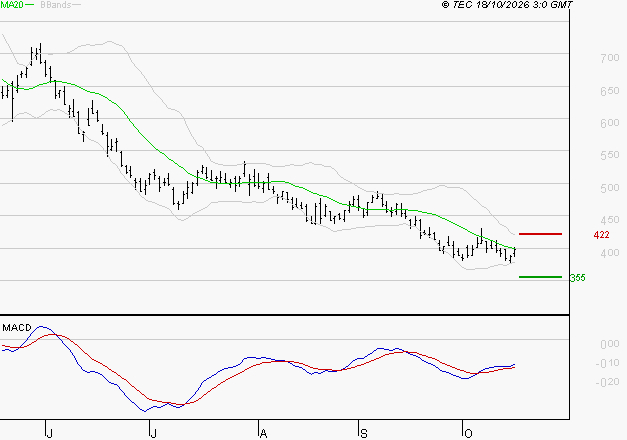Click the green support level line

click(540, 277)
